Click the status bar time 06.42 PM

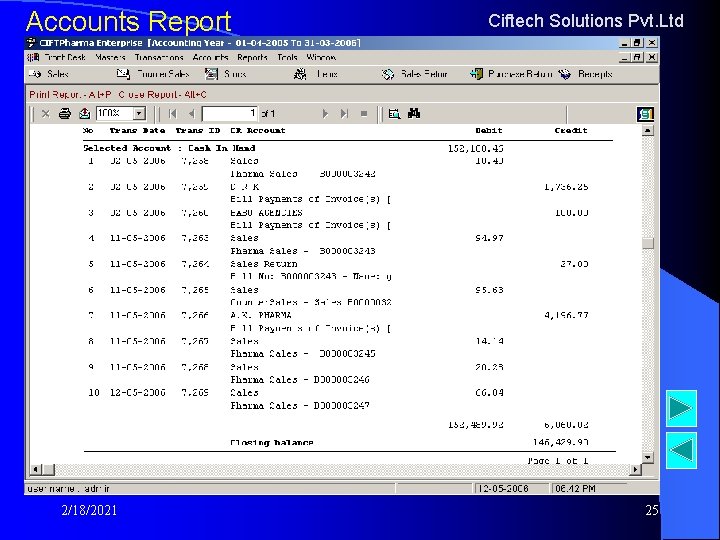(x=575, y=489)
